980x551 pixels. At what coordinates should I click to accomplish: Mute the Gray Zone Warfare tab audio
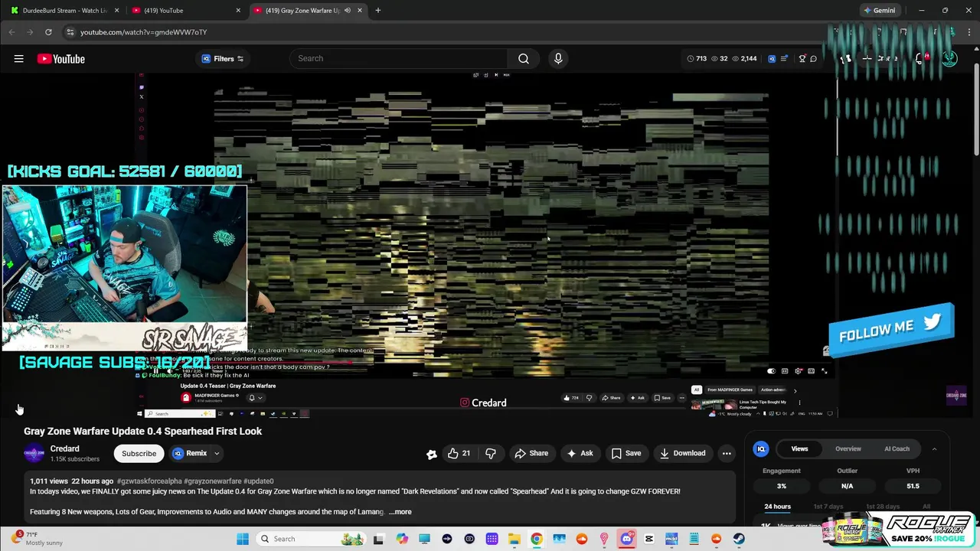(x=347, y=11)
